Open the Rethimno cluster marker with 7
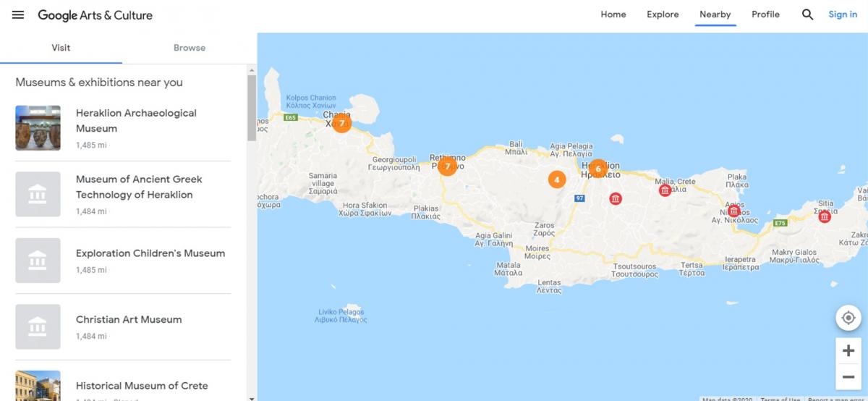The image size is (868, 401). 447,166
